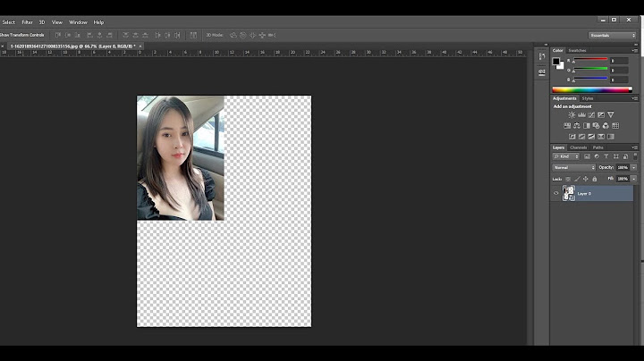644x361 pixels.
Task: Open the Layers panel flyout menu
Action: pyautogui.click(x=635, y=147)
